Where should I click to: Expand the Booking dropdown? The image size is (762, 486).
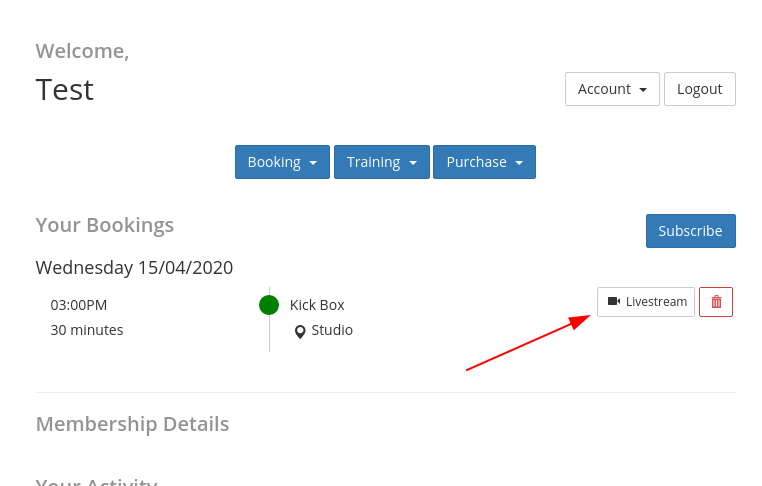point(283,162)
